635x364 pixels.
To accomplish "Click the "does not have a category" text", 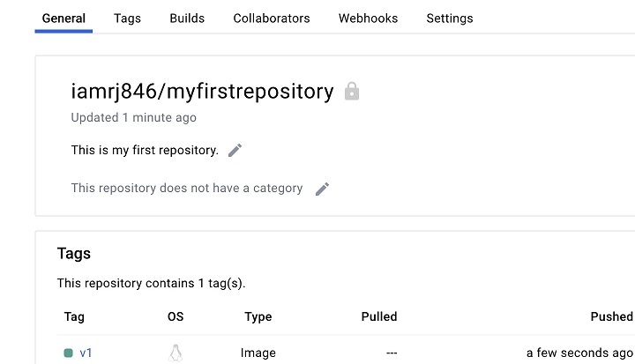I will 187,188.
